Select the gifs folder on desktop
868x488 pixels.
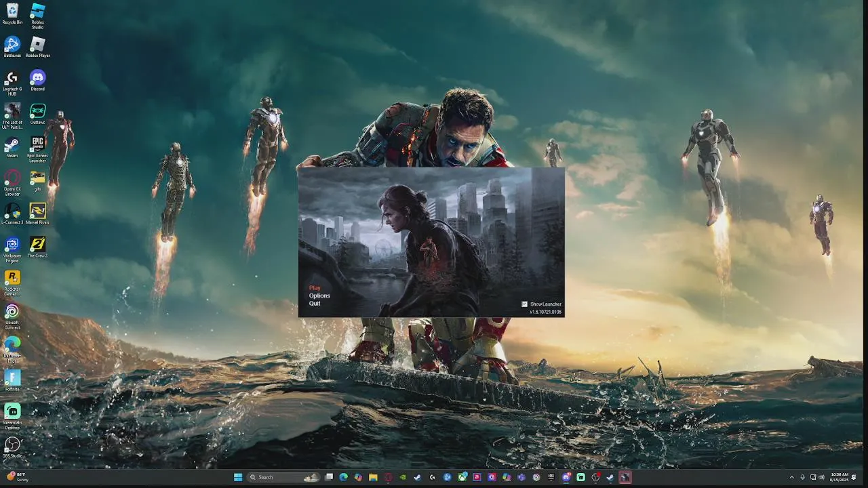click(37, 180)
